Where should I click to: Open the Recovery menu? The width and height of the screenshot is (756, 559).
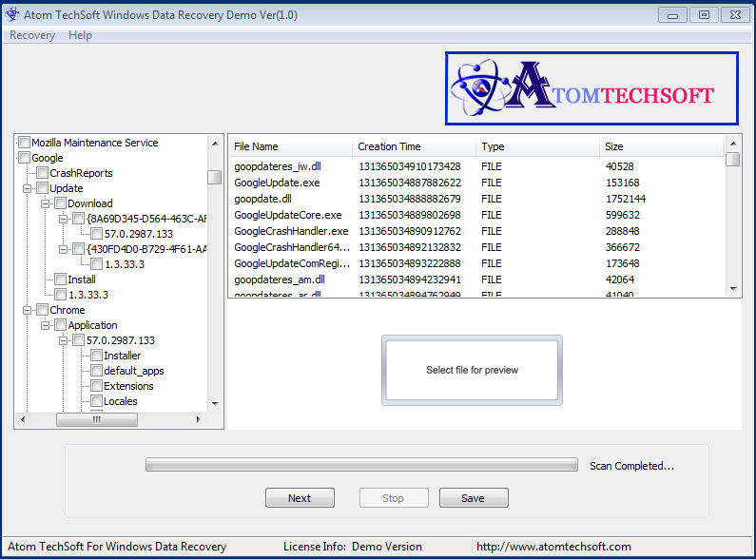pyautogui.click(x=32, y=35)
